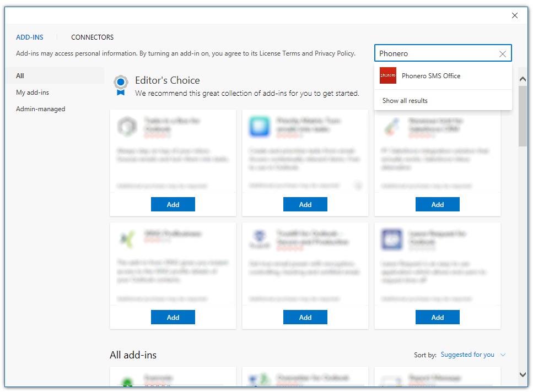
Task: Open the blue shield logo add-in icon
Action: click(x=260, y=238)
